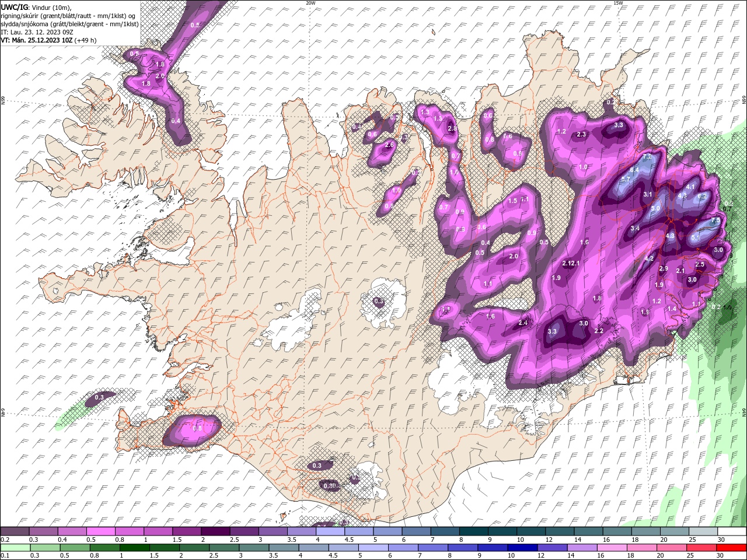Click the '2.5' snowfall value on the map
Screen dimensions: 747x560
click(700, 264)
